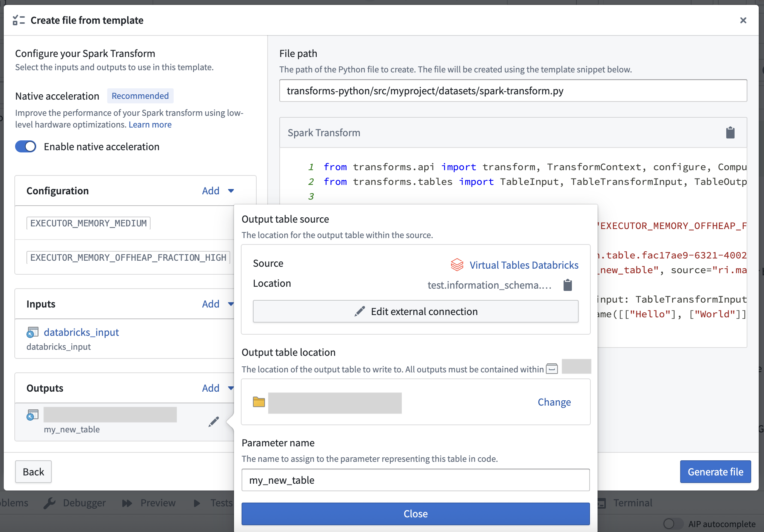The height and width of the screenshot is (532, 764).
Task: Click the folder icon in output table location
Action: pos(259,402)
